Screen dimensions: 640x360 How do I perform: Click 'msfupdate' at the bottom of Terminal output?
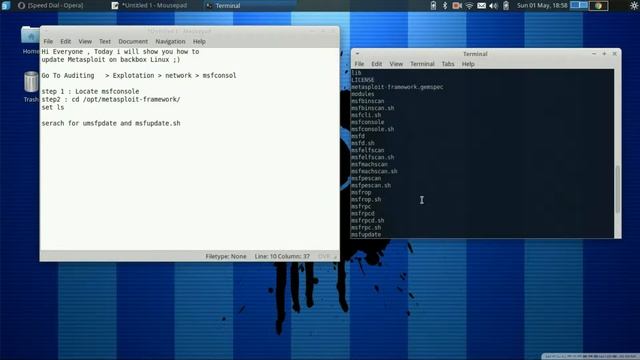click(x=366, y=235)
